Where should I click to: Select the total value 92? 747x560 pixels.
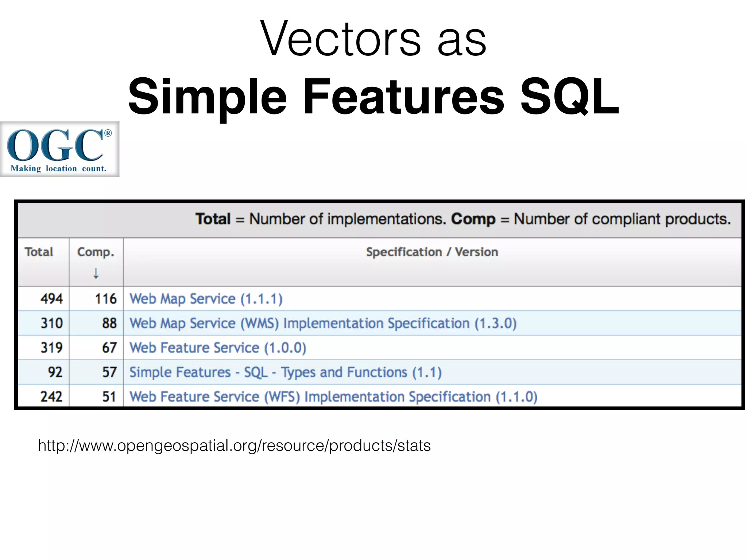55,372
